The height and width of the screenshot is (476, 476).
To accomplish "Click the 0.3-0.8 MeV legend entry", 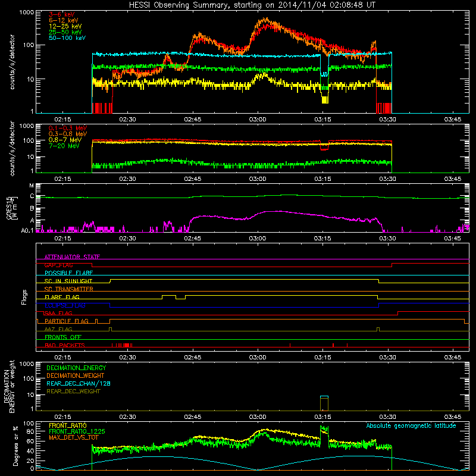I will point(68,134).
